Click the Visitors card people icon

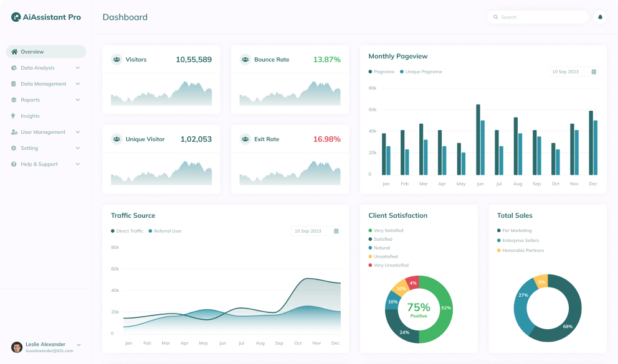tap(118, 59)
